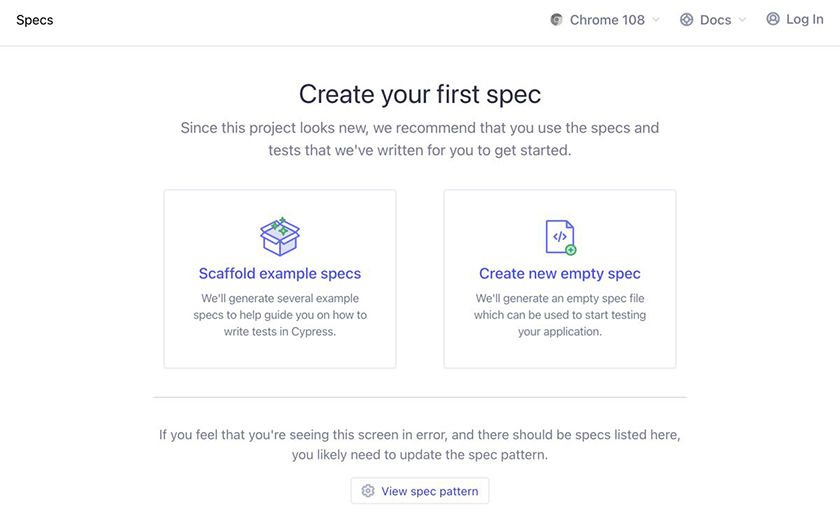Screen dimensions: 840x531
Task: Open the Chrome 108 browser selector
Action: 607,20
